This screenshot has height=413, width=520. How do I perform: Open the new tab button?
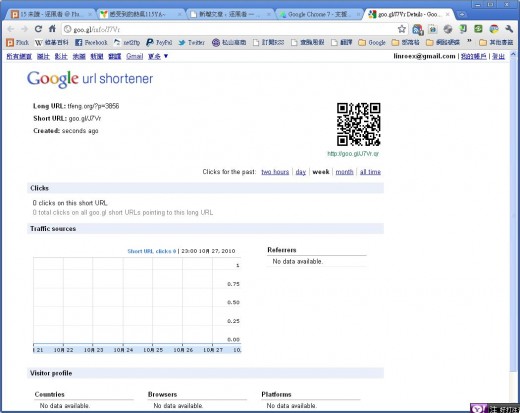point(462,14)
